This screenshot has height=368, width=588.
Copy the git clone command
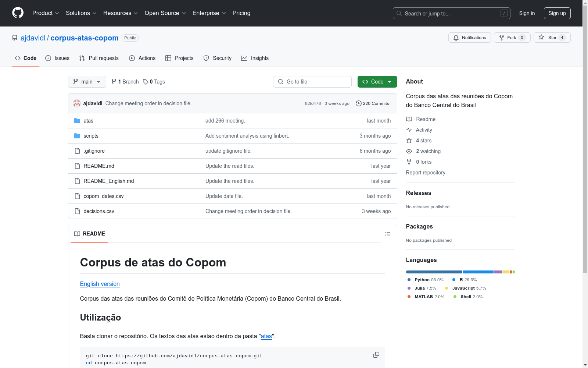tap(376, 355)
